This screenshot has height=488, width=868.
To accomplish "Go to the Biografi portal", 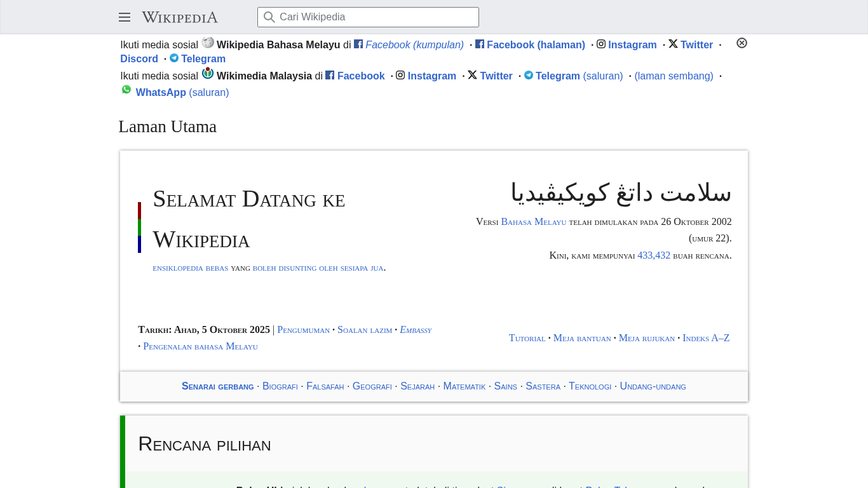I will (x=280, y=386).
